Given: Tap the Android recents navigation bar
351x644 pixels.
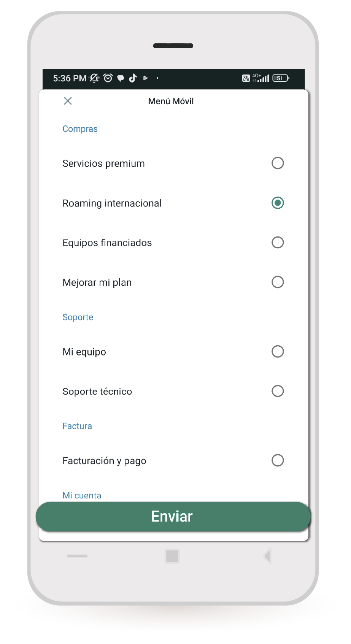Looking at the screenshot, I should tap(77, 556).
